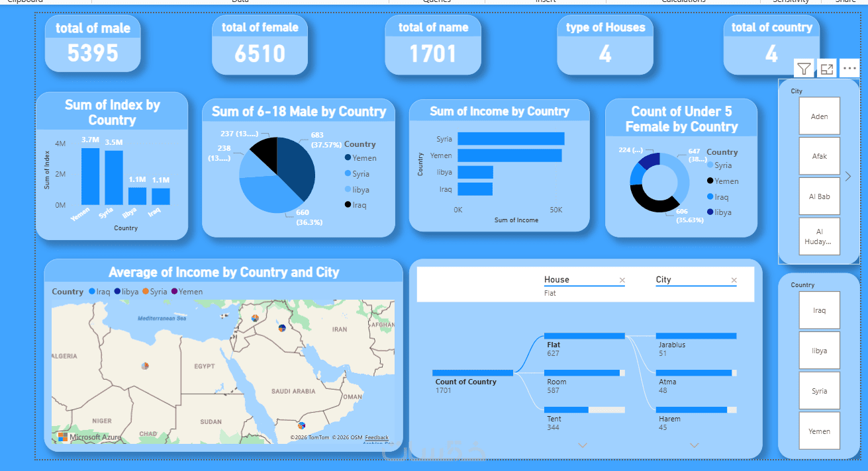Select Syria in the Country slicer
The image size is (868, 471).
[819, 391]
